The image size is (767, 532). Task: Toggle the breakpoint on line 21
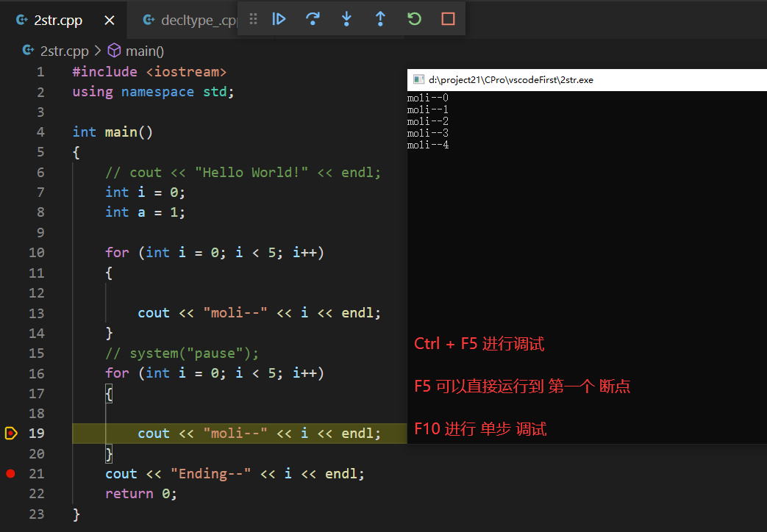point(10,473)
